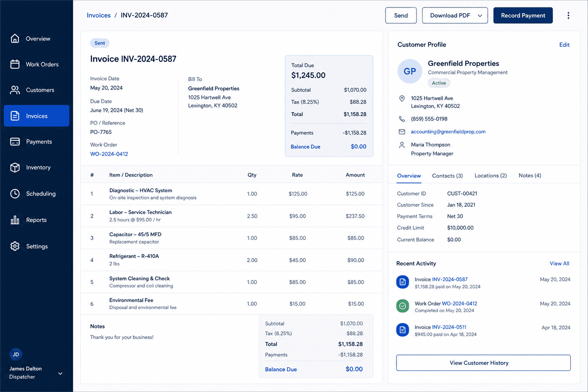Click the Labor – Service Technician line item
This screenshot has width=588, height=392.
[231, 216]
